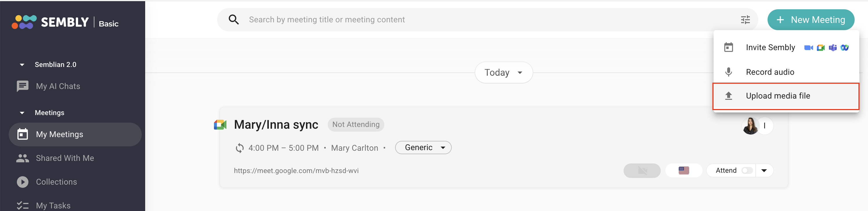Viewport: 868px width, 211px height.
Task: Click the New Meeting button
Action: 811,20
